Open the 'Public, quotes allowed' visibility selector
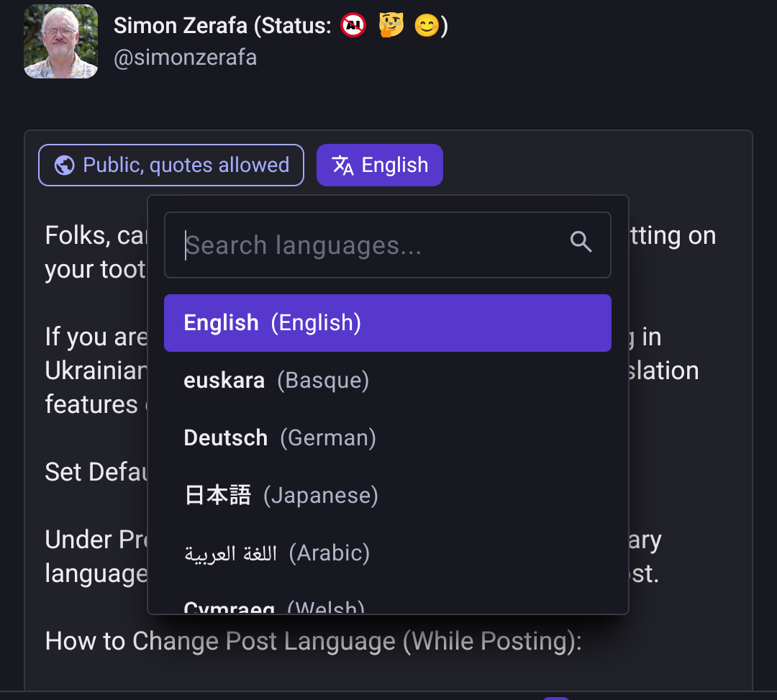The height and width of the screenshot is (700, 777). [x=171, y=165]
